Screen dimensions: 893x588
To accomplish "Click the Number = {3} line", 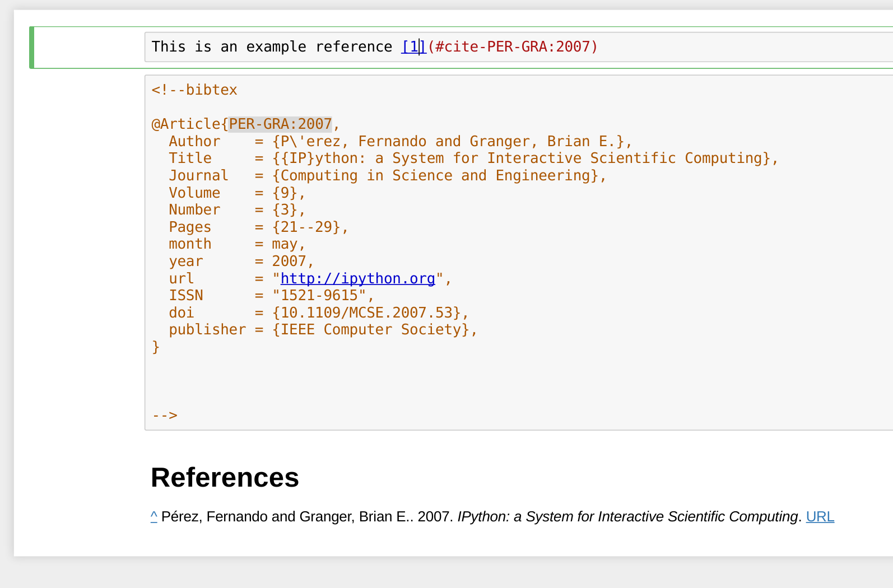I will (x=237, y=209).
